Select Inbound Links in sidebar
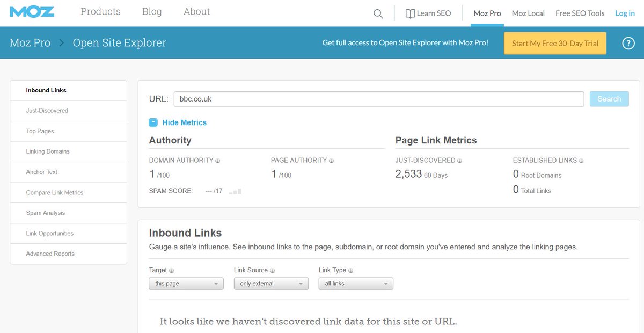This screenshot has height=333, width=644. [69, 90]
